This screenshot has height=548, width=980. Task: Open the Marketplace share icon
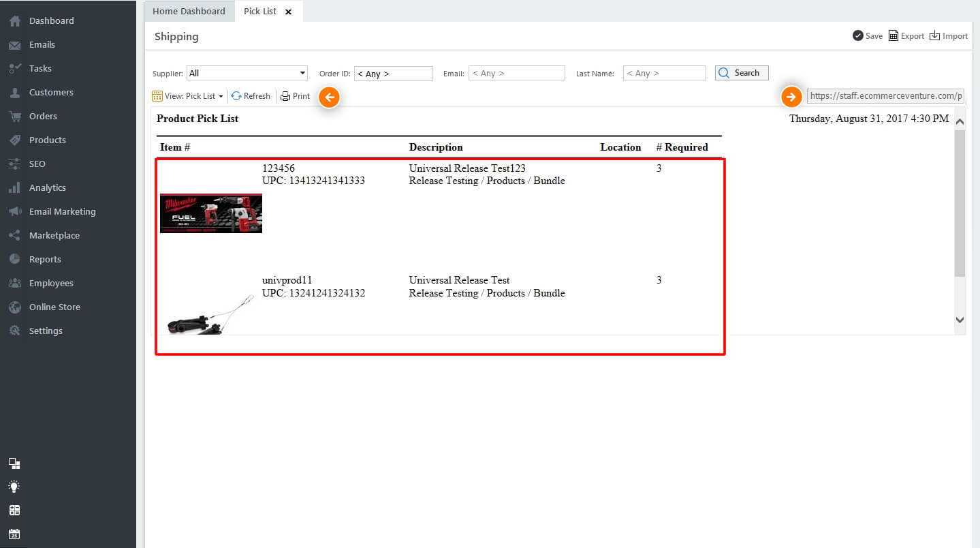[x=14, y=236]
